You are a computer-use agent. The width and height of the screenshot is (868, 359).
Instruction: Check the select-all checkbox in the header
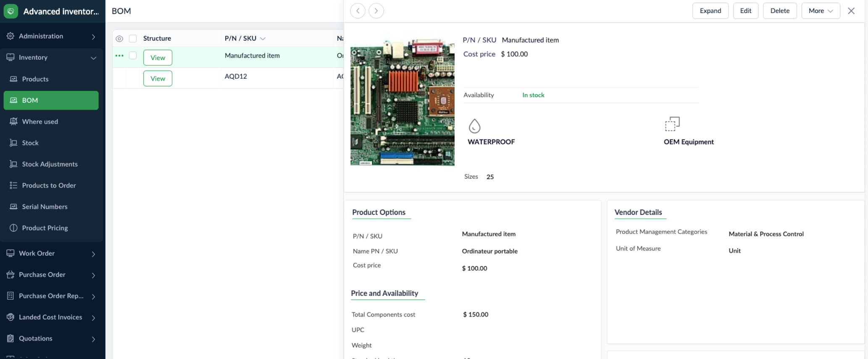[x=133, y=39]
